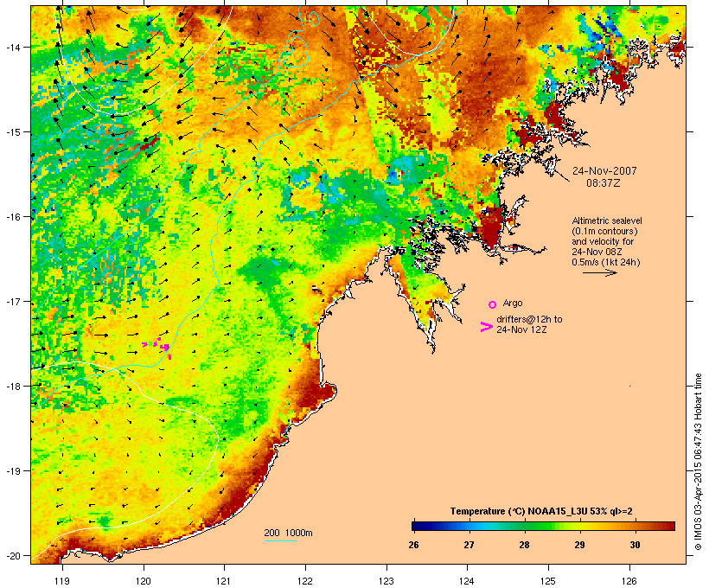Click the longitude axis label 124
This screenshot has height=588, width=709.
(467, 581)
